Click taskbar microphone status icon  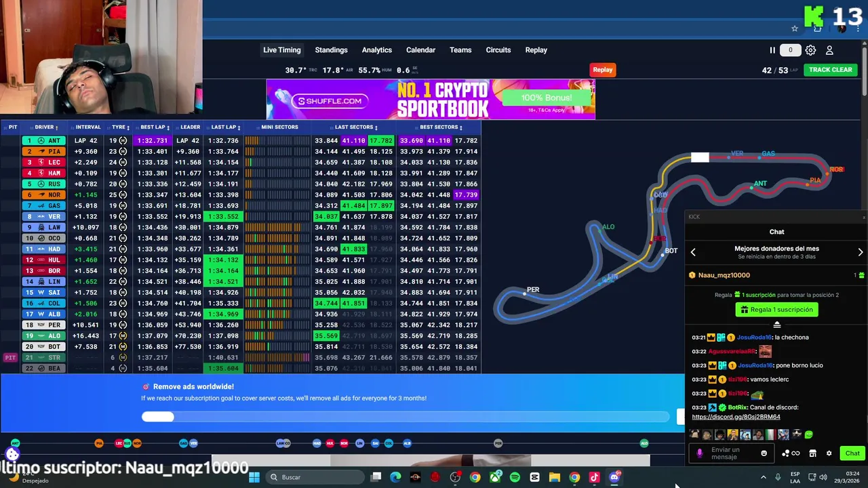778,477
